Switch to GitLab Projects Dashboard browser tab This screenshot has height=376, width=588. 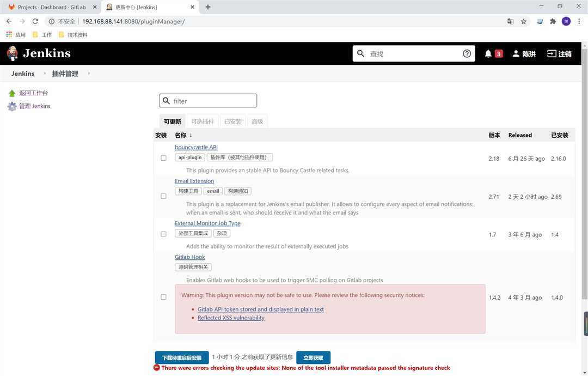[52, 7]
